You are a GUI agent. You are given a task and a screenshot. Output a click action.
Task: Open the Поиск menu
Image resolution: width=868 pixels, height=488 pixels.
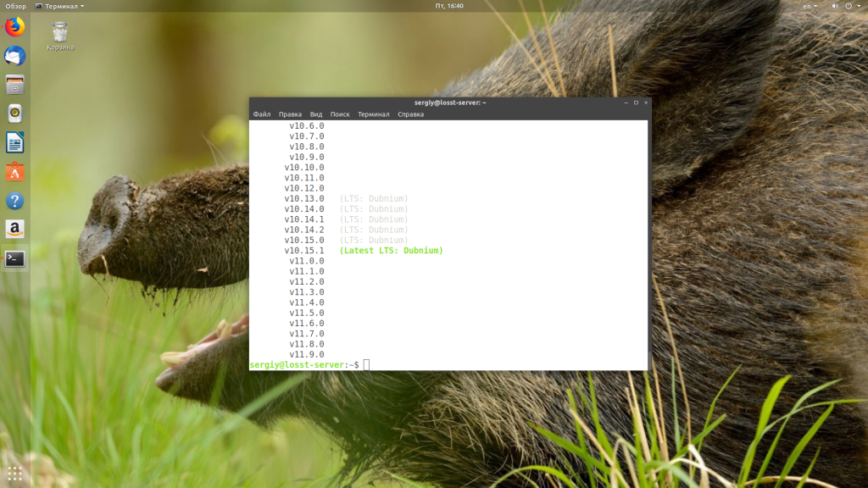pyautogui.click(x=340, y=114)
